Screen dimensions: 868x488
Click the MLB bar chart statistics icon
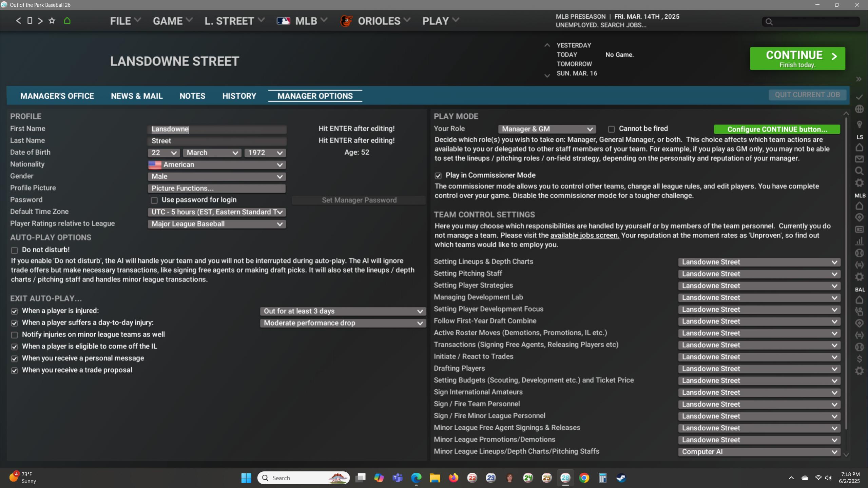click(859, 241)
